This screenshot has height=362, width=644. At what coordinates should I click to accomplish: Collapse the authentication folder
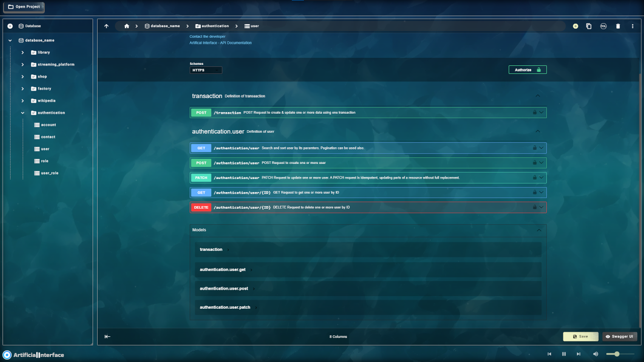pos(23,113)
